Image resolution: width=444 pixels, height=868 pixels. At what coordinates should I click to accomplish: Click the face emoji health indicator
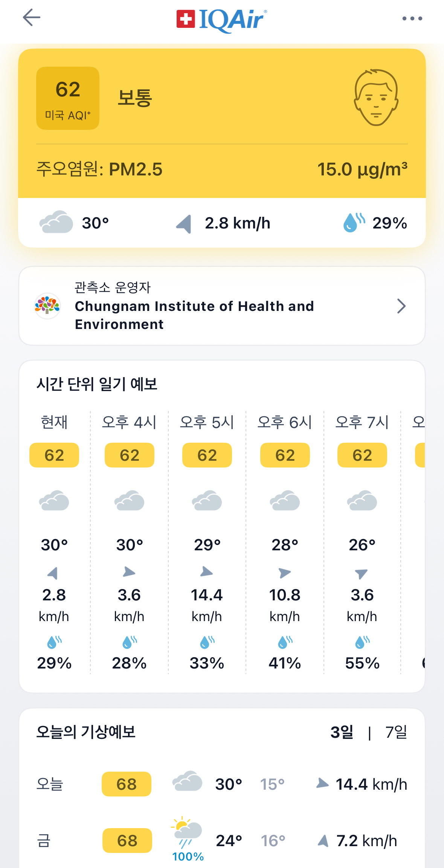(375, 97)
